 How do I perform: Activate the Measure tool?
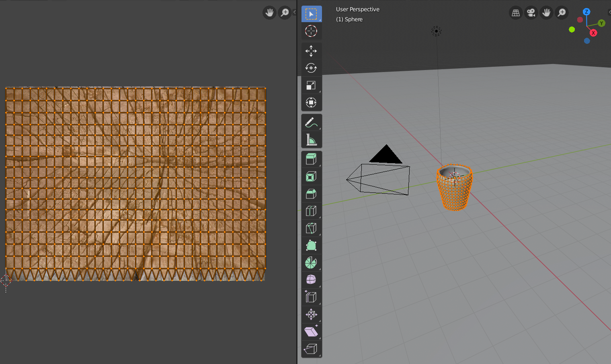coord(311,139)
